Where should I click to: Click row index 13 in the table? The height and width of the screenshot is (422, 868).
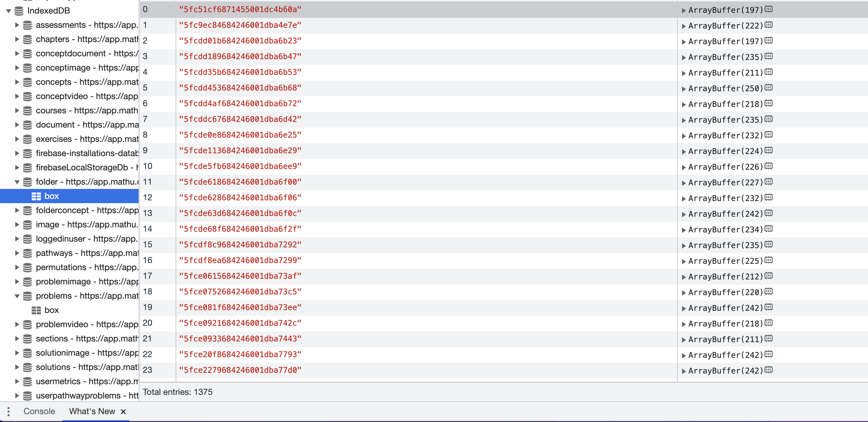(147, 213)
